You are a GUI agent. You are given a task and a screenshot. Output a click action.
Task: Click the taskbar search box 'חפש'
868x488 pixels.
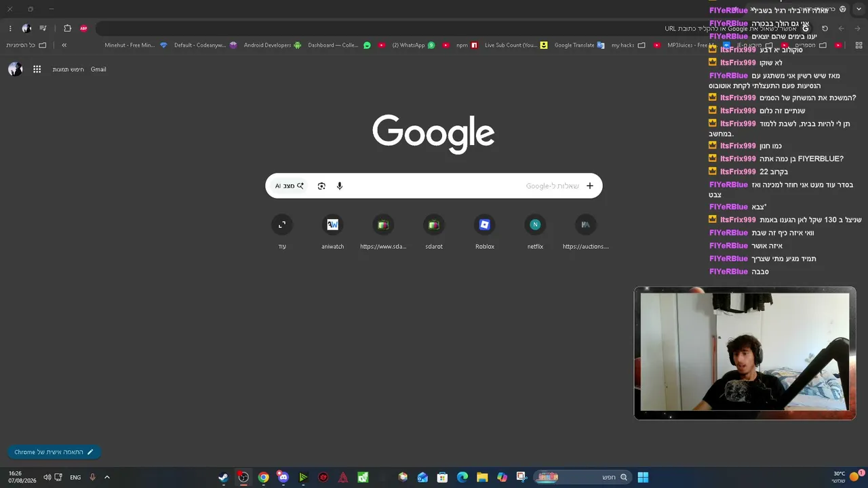[x=581, y=477]
